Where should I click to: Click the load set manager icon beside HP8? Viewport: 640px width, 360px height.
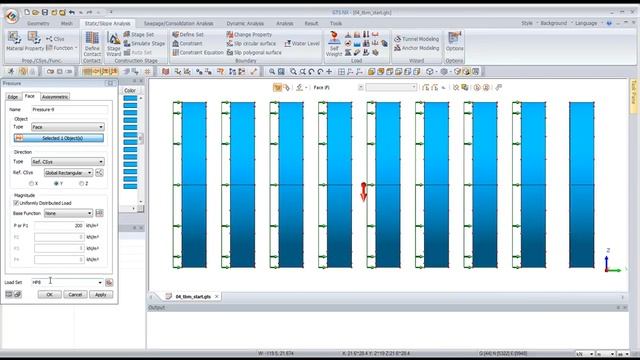coord(109,282)
